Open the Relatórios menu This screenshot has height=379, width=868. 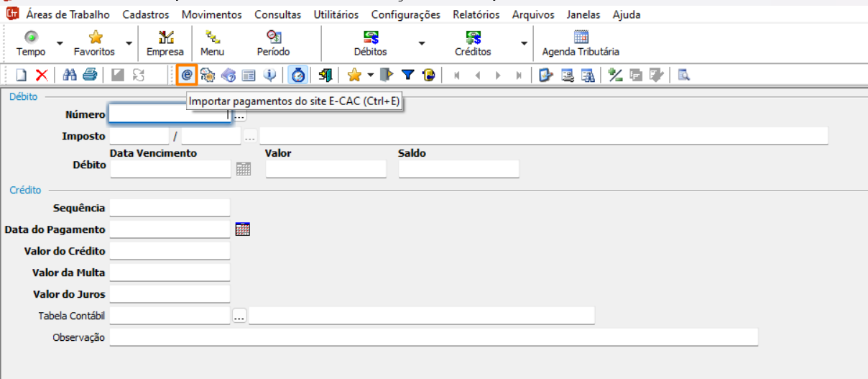tap(476, 14)
